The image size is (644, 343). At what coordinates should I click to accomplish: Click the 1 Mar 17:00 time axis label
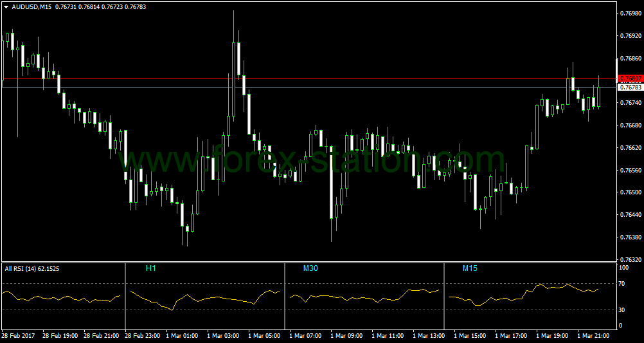point(511,335)
